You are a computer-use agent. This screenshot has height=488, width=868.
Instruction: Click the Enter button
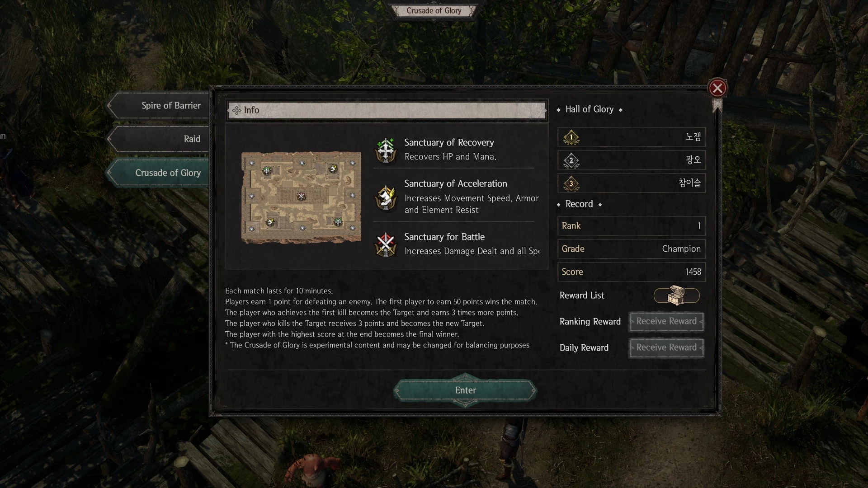(x=465, y=390)
